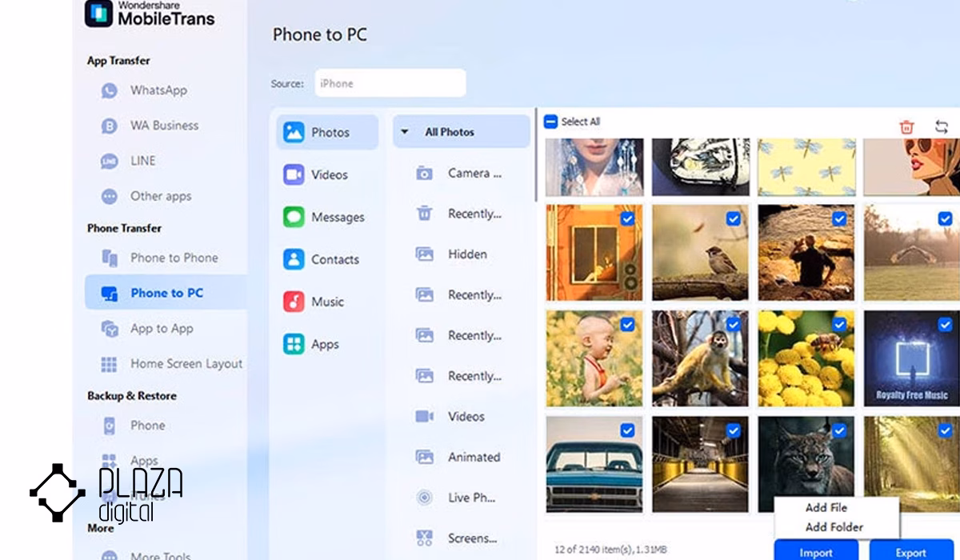Open the Contacts category icon
This screenshot has height=560, width=960.
click(294, 259)
